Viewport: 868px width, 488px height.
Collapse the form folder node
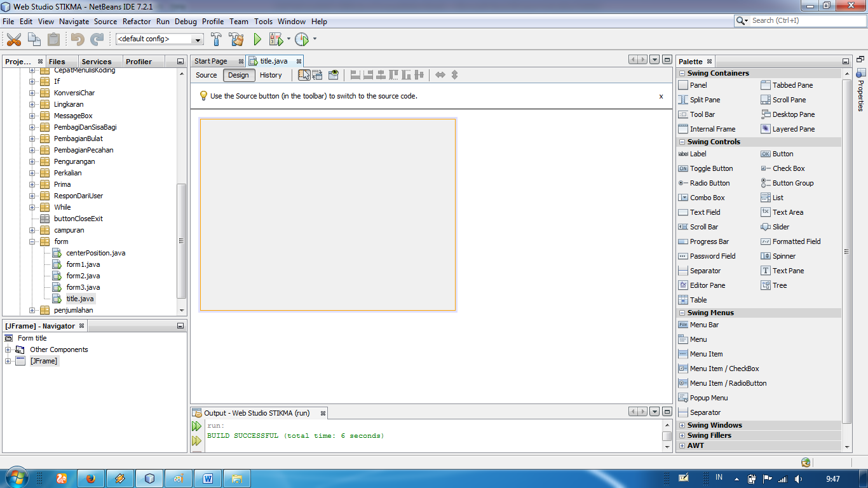pos(33,241)
